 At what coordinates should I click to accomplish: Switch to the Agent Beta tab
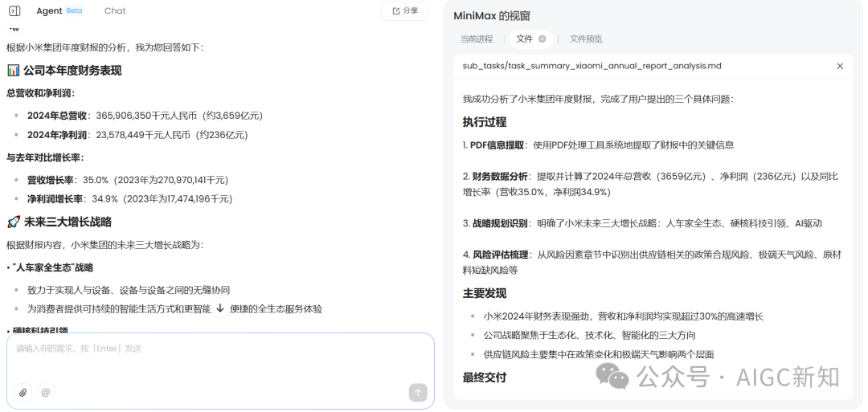59,10
